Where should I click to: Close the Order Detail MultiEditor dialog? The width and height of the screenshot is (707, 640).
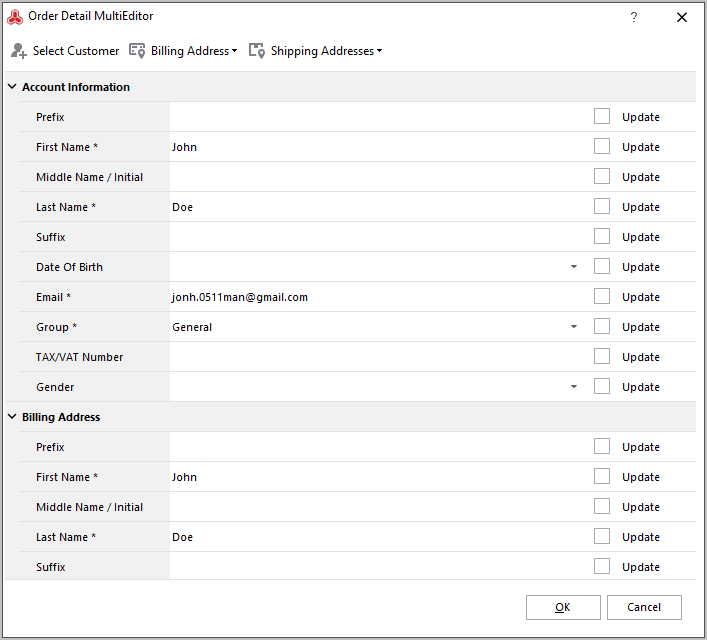[x=682, y=17]
